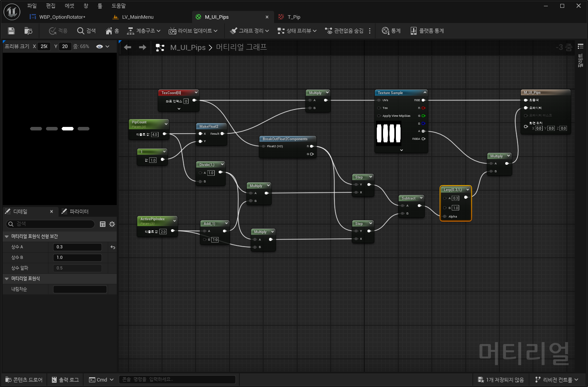
Task: Focus the console command input field
Action: tap(177, 380)
